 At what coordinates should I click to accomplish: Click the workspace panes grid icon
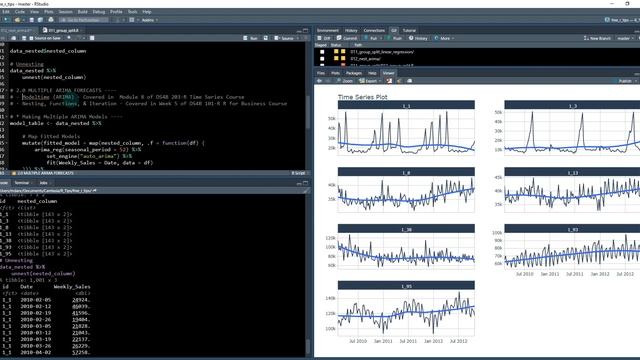click(x=132, y=20)
